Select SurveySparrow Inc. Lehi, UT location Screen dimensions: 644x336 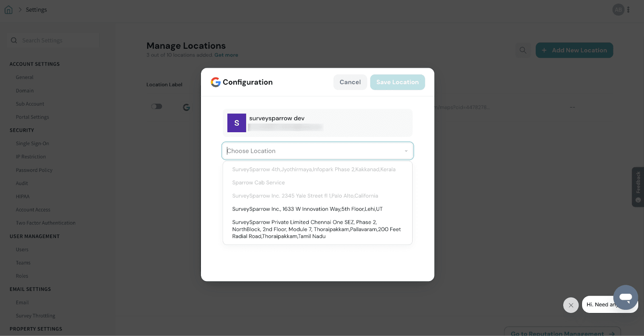pyautogui.click(x=307, y=209)
